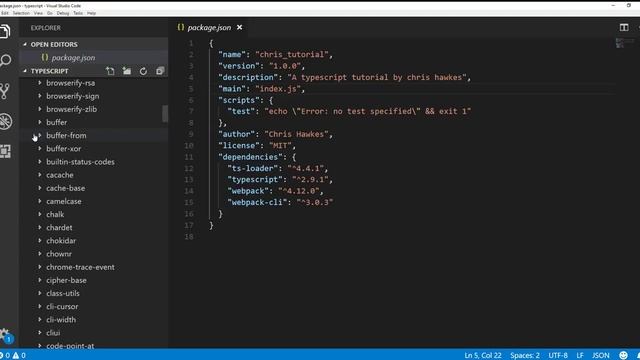Viewport: 640px width, 360px height.
Task: Click JSON language mode in status bar
Action: point(601,355)
